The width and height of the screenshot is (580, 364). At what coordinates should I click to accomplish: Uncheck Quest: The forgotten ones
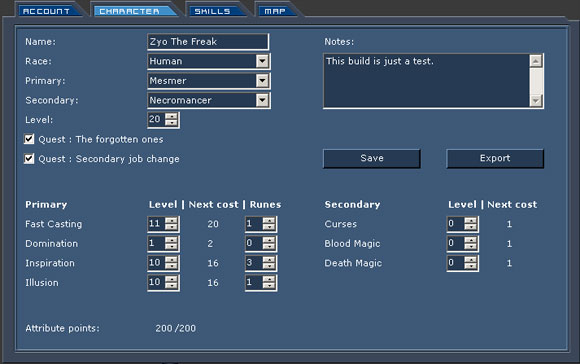[x=29, y=139]
